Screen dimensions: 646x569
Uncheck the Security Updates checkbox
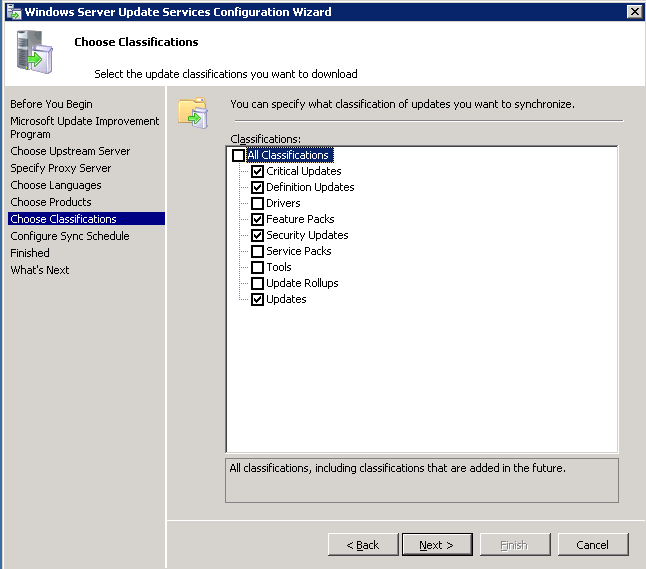[x=257, y=235]
